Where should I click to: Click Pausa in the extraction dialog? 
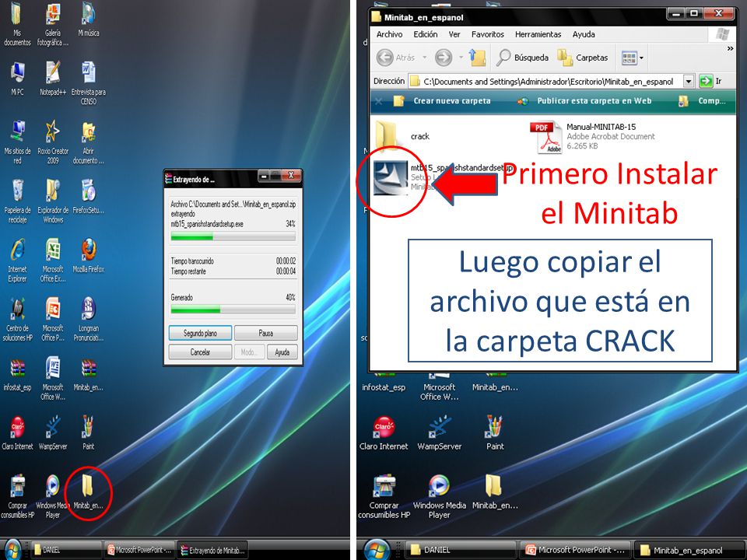pyautogui.click(x=266, y=333)
